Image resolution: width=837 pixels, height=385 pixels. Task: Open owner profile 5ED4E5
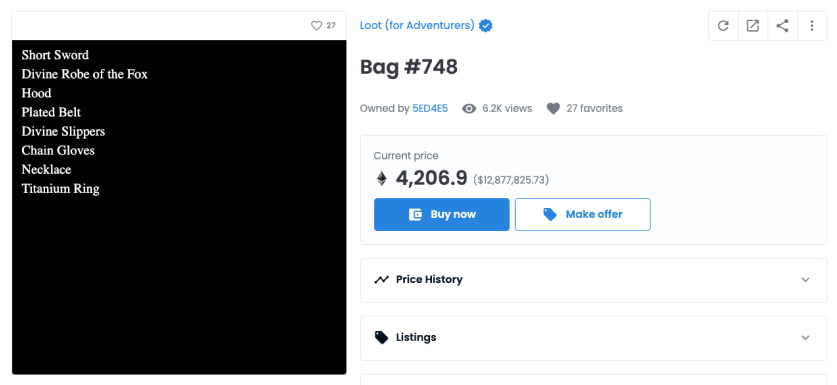[430, 108]
